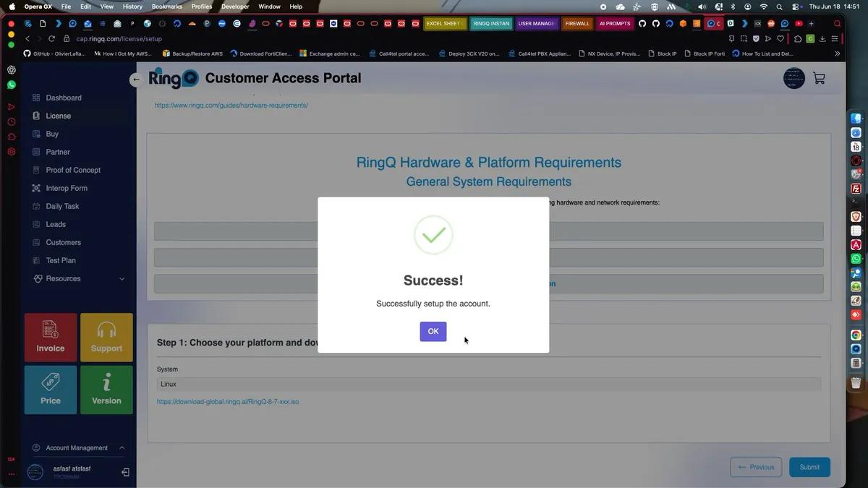Open WhatsApp in the Opera sidebar
This screenshot has width=868, height=488.
click(x=12, y=85)
